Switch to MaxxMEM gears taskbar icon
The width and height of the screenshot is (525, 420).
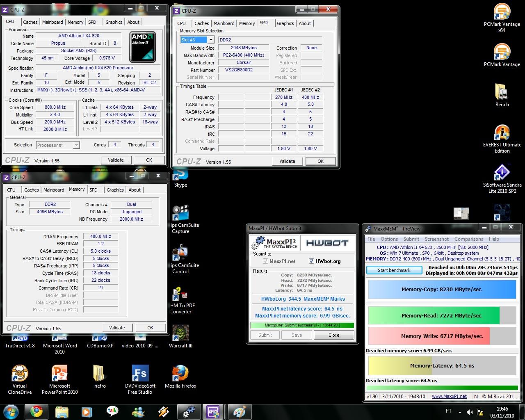point(189,411)
